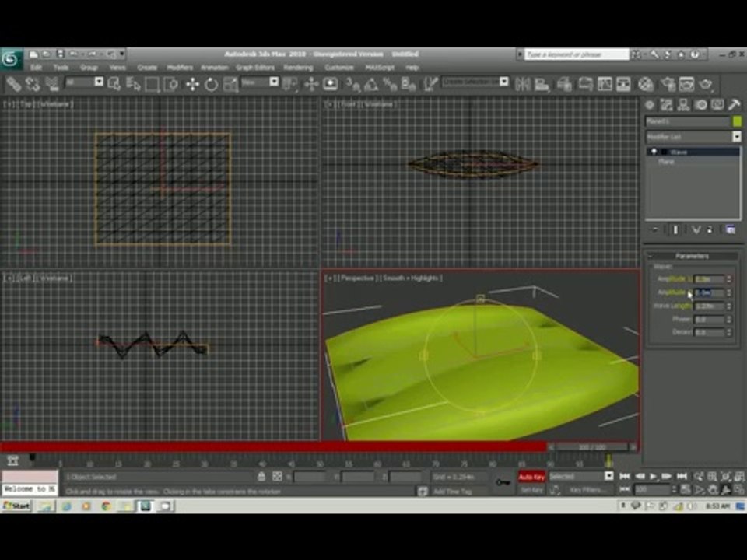The width and height of the screenshot is (747, 560).
Task: Click the Windows Start button
Action: pos(16,506)
